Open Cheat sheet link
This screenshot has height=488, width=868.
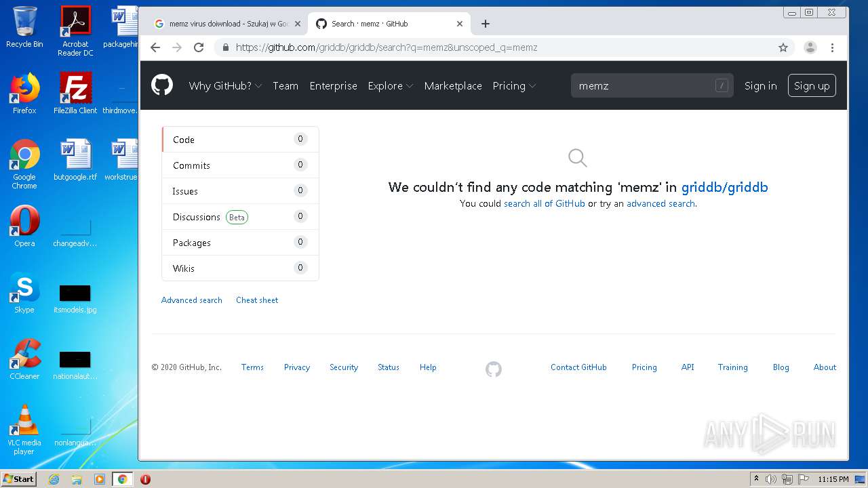[257, 300]
